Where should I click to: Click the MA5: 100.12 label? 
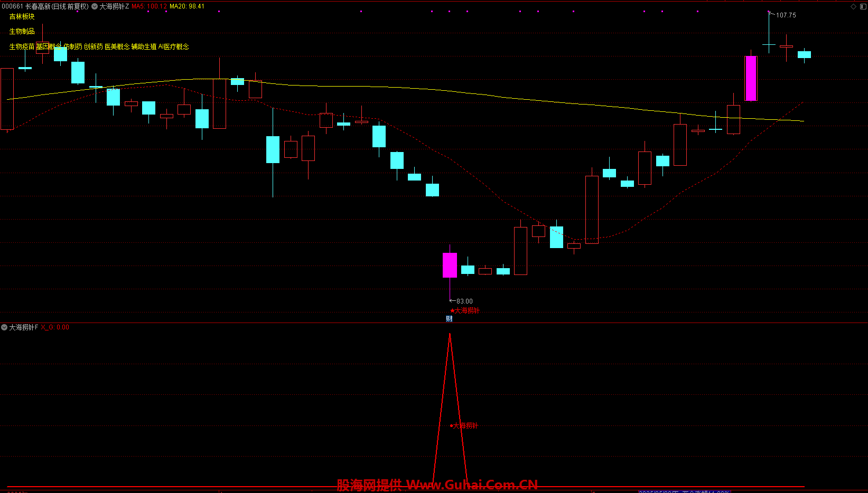[149, 6]
